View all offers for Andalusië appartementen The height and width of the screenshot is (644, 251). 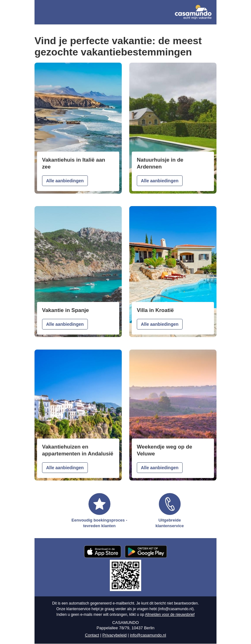(65, 468)
